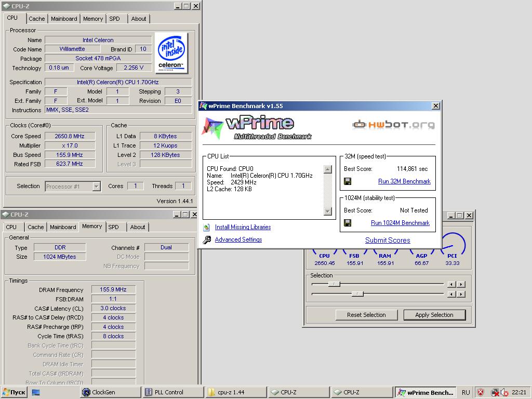
Task: Open Cache tab in bottom CPU-Z window
Action: tap(36, 227)
